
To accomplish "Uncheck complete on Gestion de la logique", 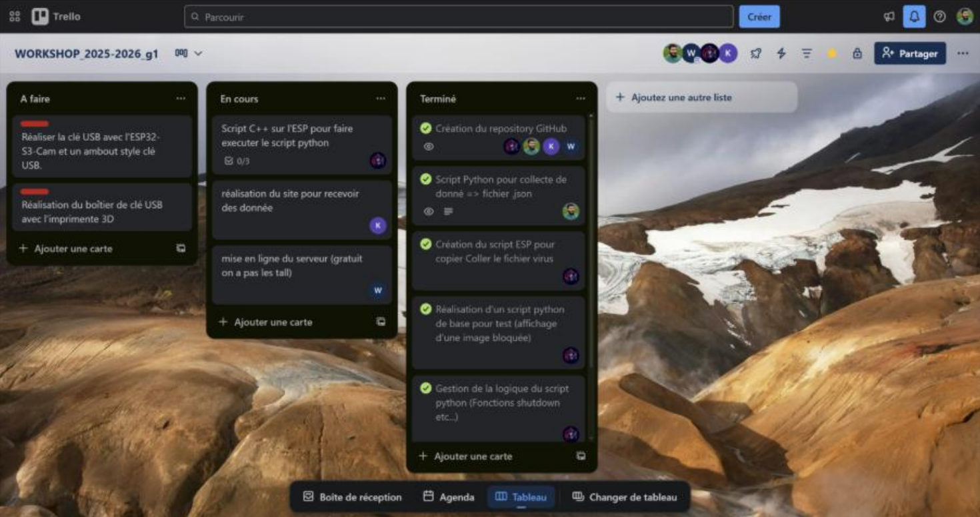I will [x=425, y=388].
